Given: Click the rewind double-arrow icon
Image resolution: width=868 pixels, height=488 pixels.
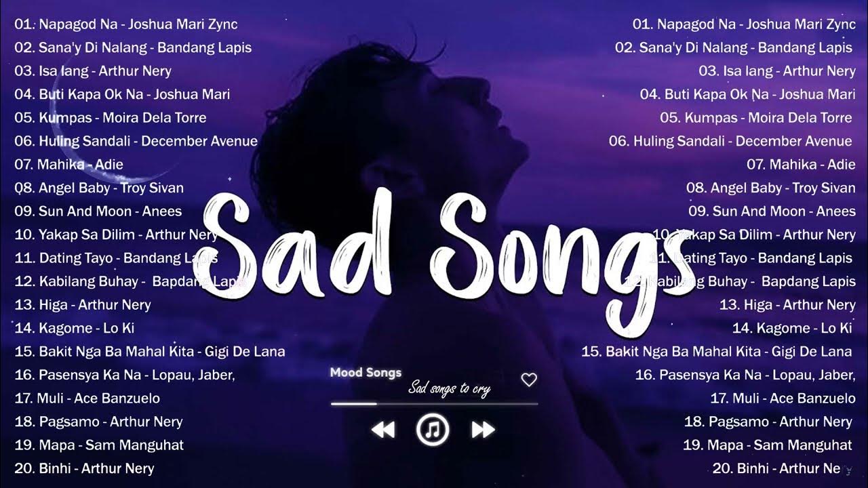Looking at the screenshot, I should pyautogui.click(x=383, y=429).
